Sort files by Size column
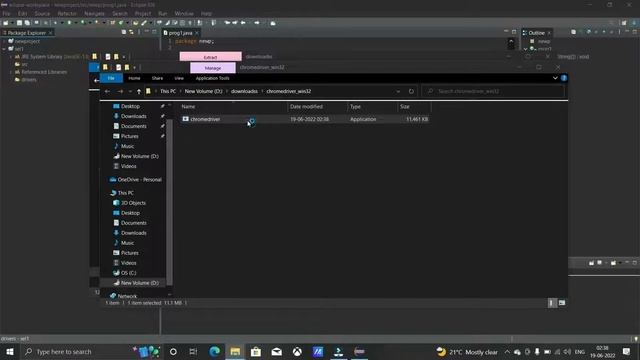 tap(414, 107)
